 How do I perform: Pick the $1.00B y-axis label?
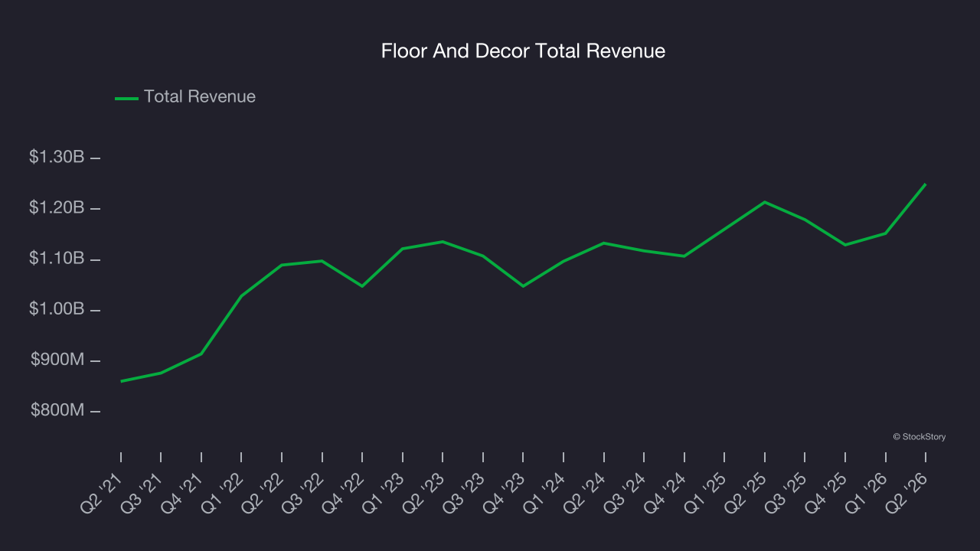(57, 309)
